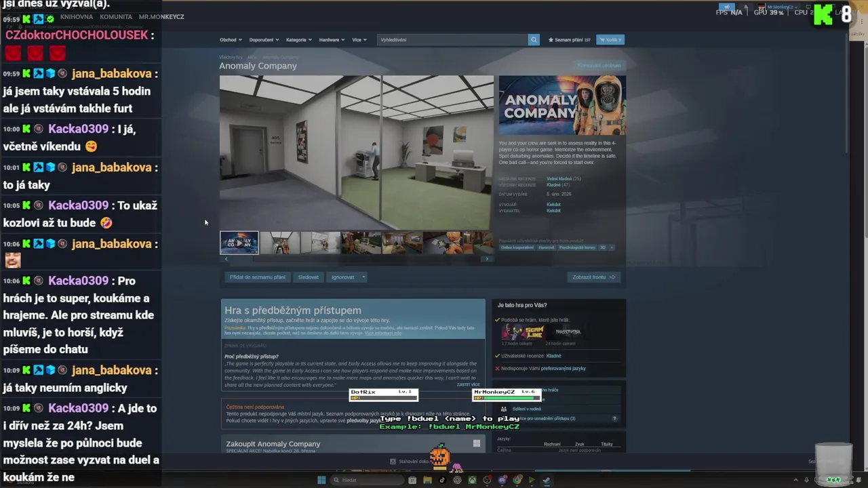Expand the Kategorie menu
Image resolution: width=868 pixels, height=488 pixels.
tap(298, 39)
